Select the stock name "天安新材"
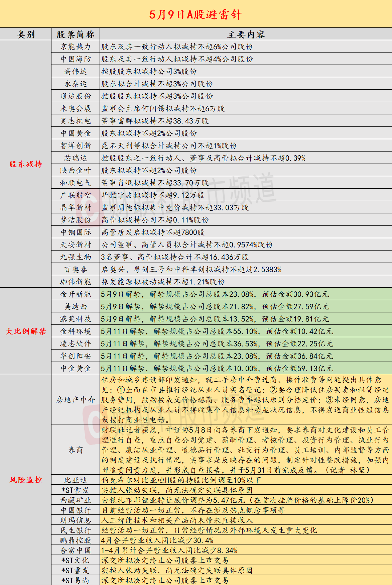Viewport: 392px width, 585px height. pyautogui.click(x=76, y=245)
